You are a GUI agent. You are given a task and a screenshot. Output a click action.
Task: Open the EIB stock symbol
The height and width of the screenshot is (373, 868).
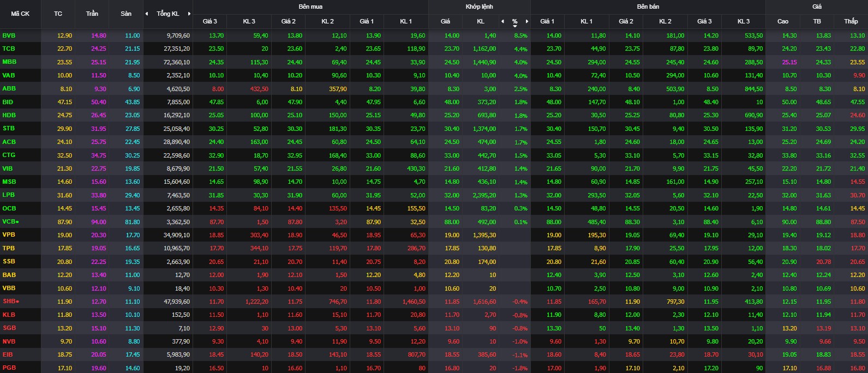point(8,354)
